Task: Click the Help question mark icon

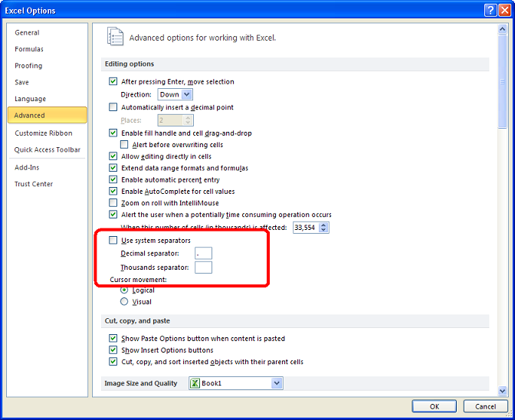Action: click(x=490, y=10)
